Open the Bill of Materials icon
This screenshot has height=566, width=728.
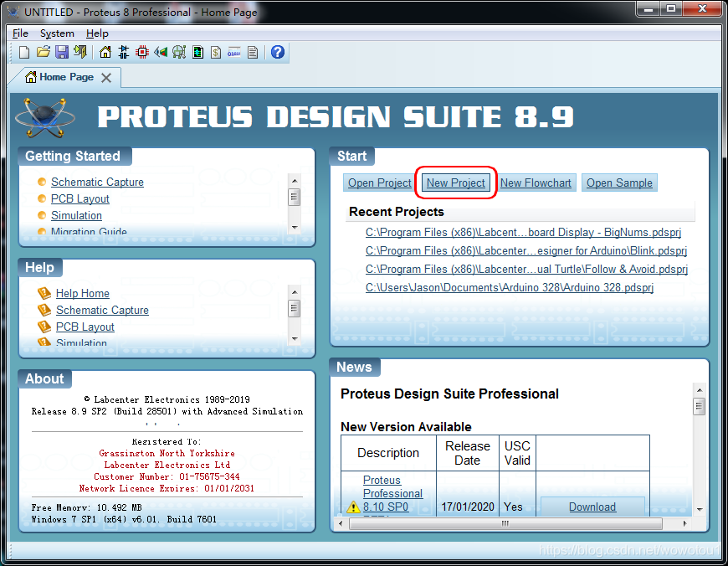216,52
